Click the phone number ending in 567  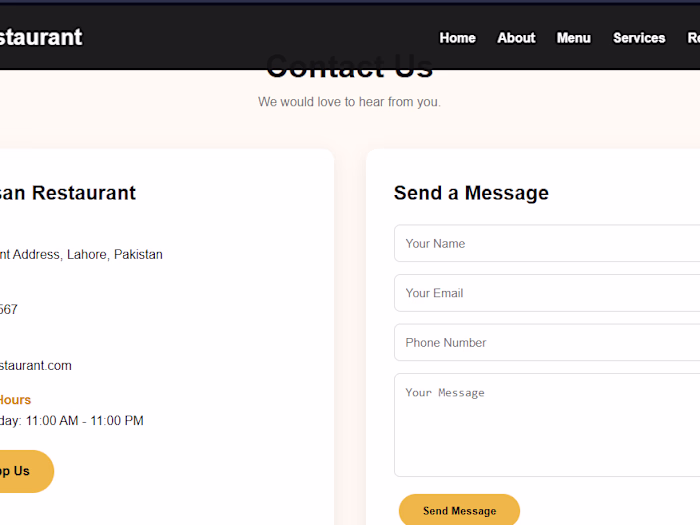[9, 309]
